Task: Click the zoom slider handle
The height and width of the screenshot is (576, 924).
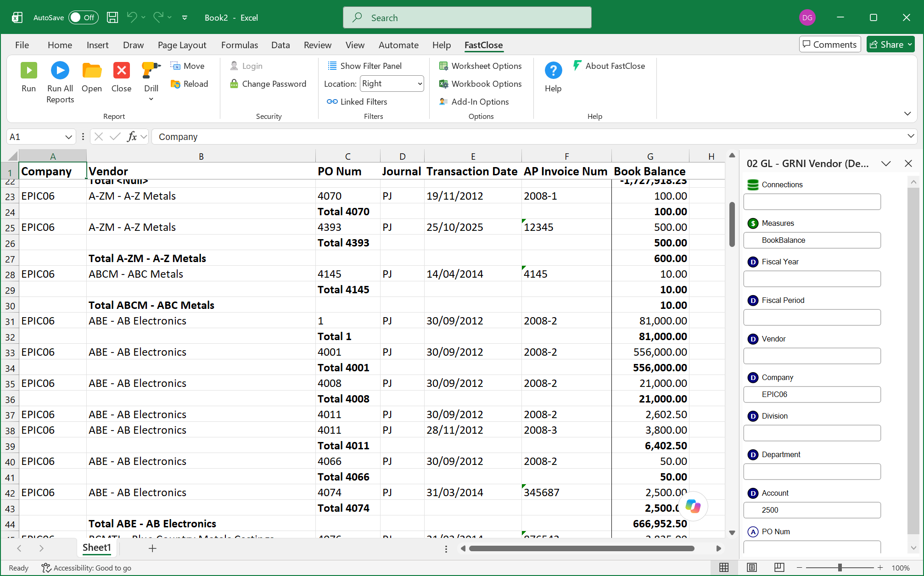Action: click(x=840, y=568)
